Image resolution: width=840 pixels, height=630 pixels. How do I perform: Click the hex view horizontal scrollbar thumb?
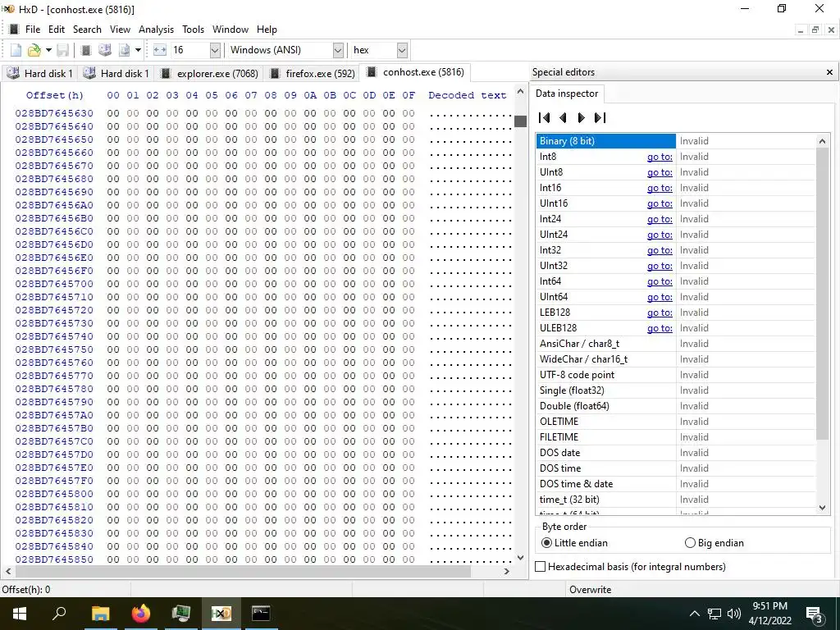pyautogui.click(x=243, y=571)
